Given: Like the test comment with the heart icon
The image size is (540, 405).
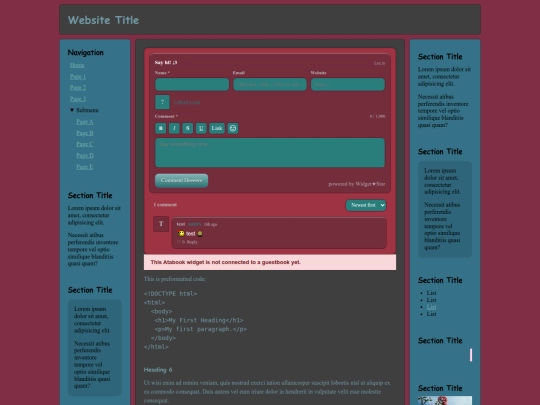Looking at the screenshot, I should click(179, 242).
